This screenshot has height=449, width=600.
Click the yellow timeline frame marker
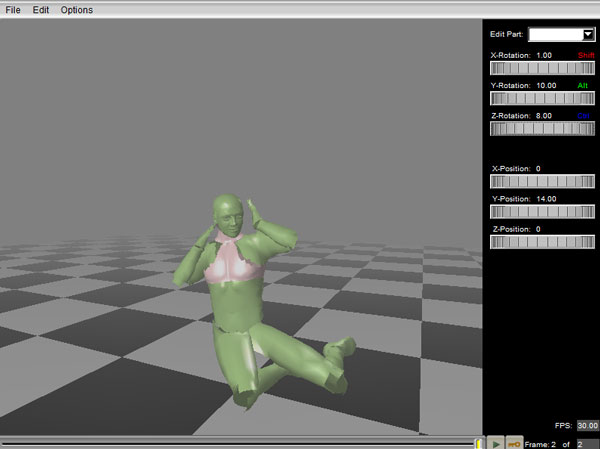pyautogui.click(x=479, y=444)
